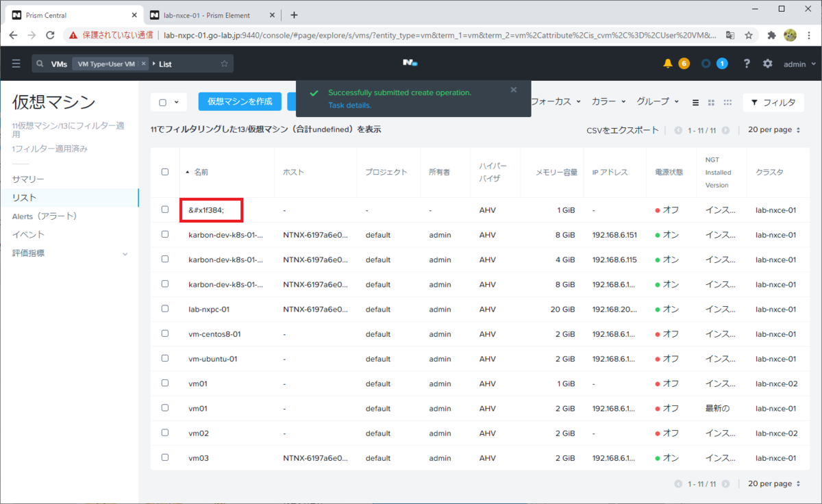Image resolution: width=822 pixels, height=504 pixels.
Task: Click the translate page icon
Action: click(731, 35)
